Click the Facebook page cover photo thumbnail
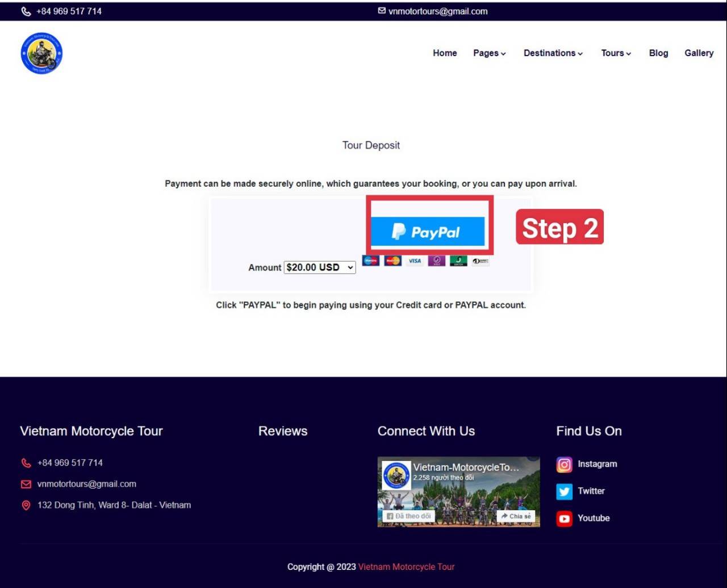 point(458,492)
